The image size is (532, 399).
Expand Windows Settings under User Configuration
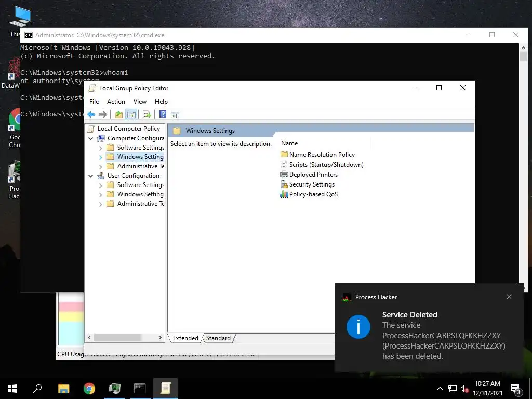tap(100, 194)
